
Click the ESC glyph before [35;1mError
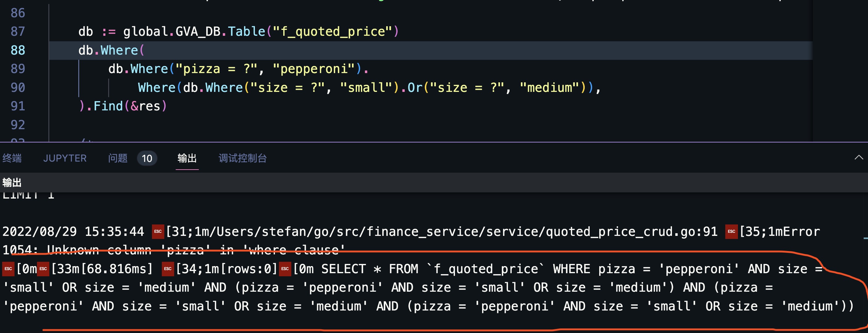click(731, 232)
